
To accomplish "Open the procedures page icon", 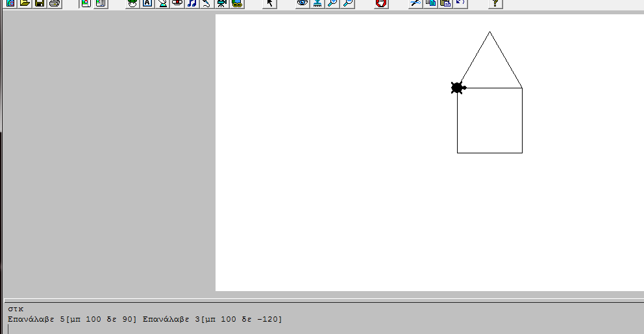I will coord(101,3).
